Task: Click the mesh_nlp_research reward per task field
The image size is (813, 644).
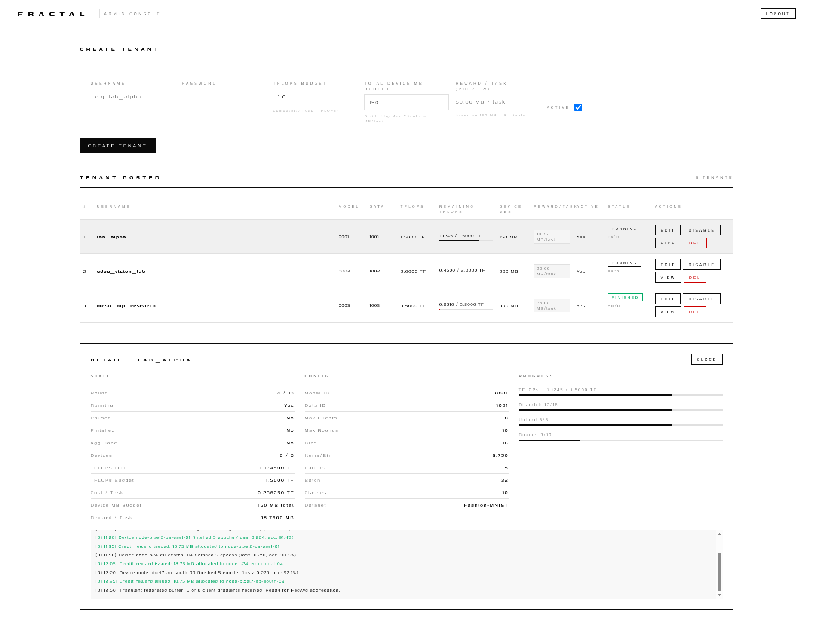Action: (552, 305)
